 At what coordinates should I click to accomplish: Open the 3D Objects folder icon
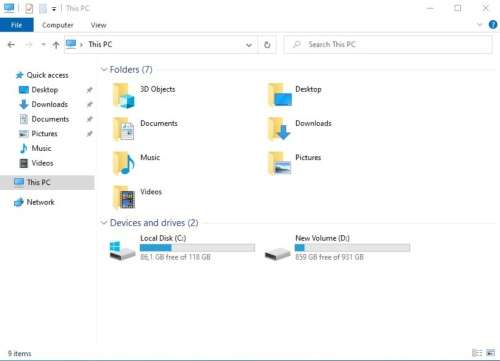[x=124, y=96]
